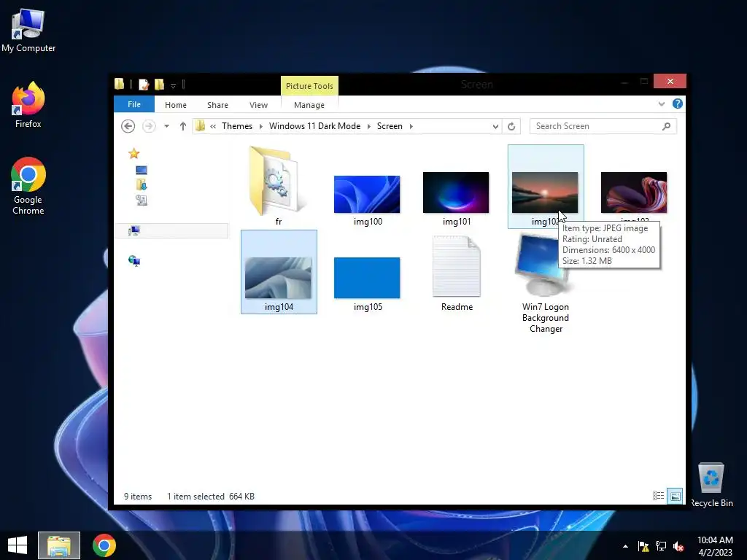The height and width of the screenshot is (560, 747).
Task: Go up one folder level
Action: [x=183, y=126]
